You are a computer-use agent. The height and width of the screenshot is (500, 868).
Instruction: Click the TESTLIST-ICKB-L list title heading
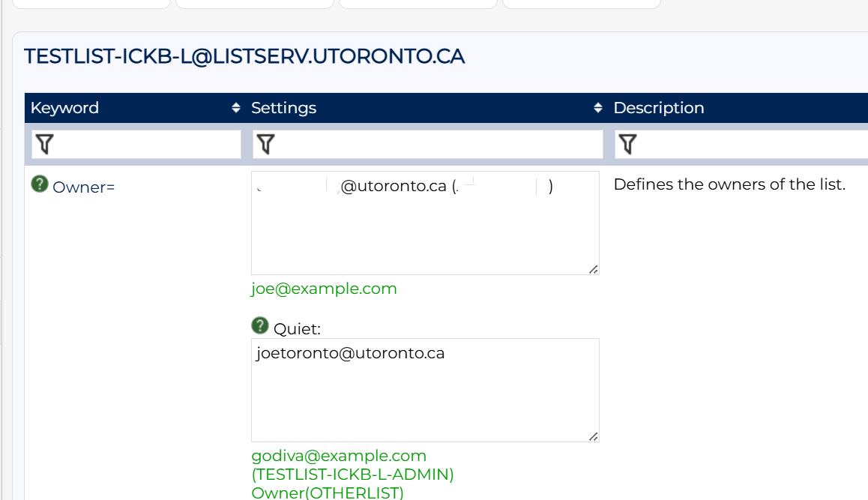(x=244, y=56)
